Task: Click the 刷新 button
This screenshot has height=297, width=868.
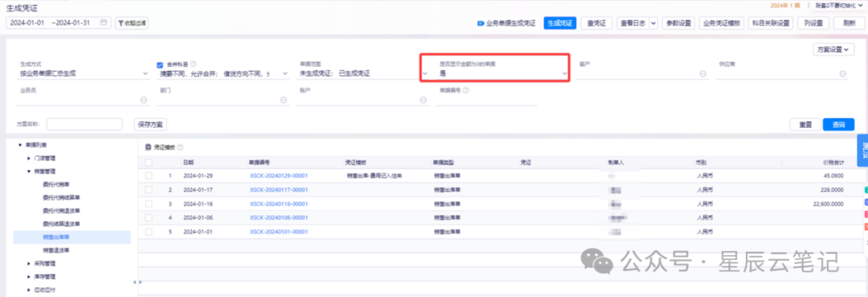Action: (850, 23)
